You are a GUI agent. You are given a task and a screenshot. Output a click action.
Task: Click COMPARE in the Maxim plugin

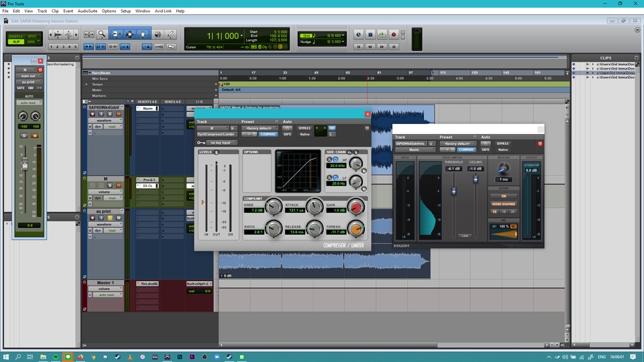(x=466, y=149)
